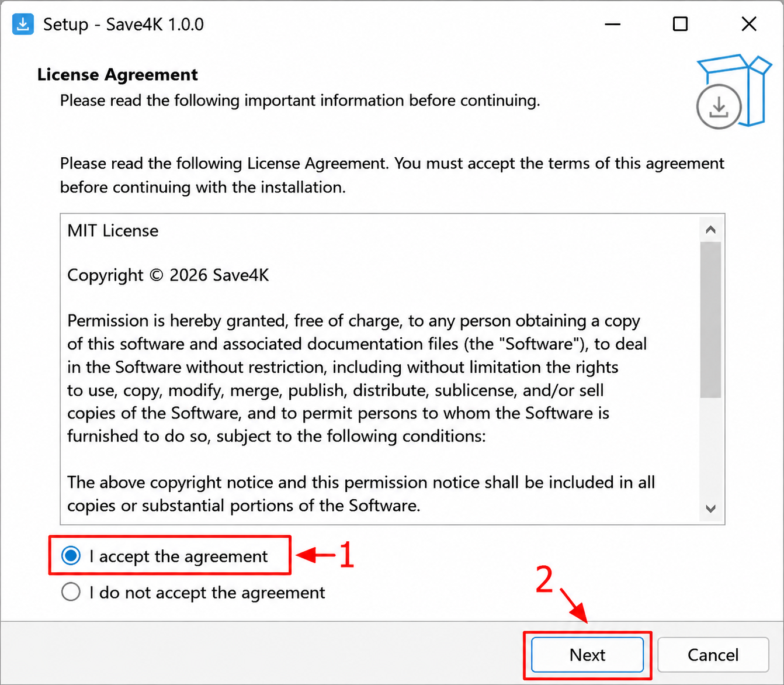Click the Copyright © 2026 Save4K line
Screen dimensions: 784x685
168,275
